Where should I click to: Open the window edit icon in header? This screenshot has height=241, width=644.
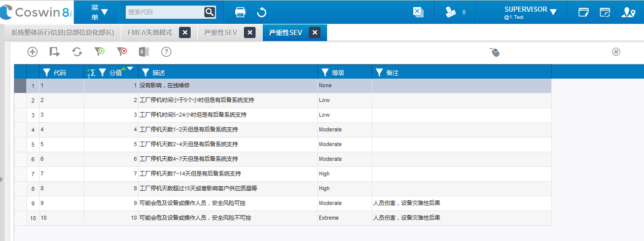584,12
